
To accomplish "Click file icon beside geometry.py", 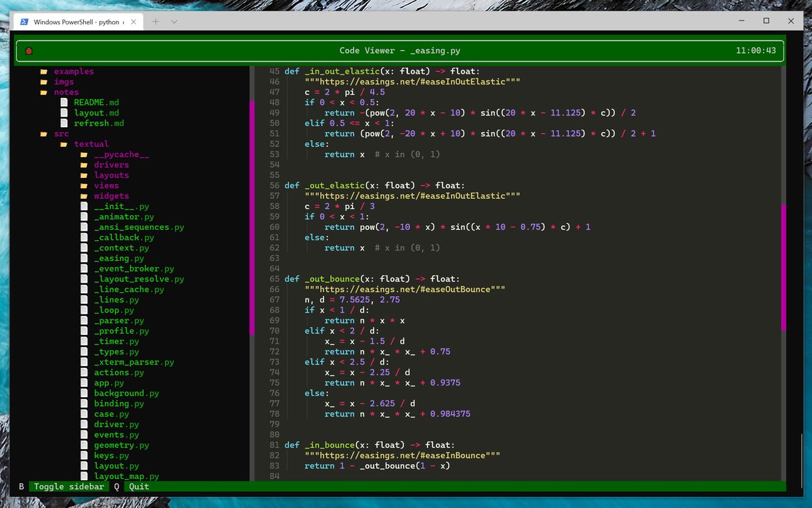I will coord(84,445).
